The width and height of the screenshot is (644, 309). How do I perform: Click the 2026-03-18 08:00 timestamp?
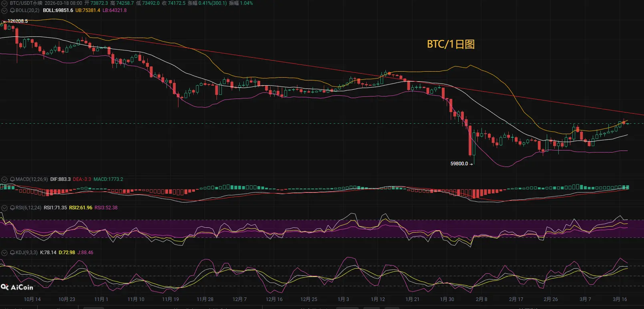[x=63, y=3]
